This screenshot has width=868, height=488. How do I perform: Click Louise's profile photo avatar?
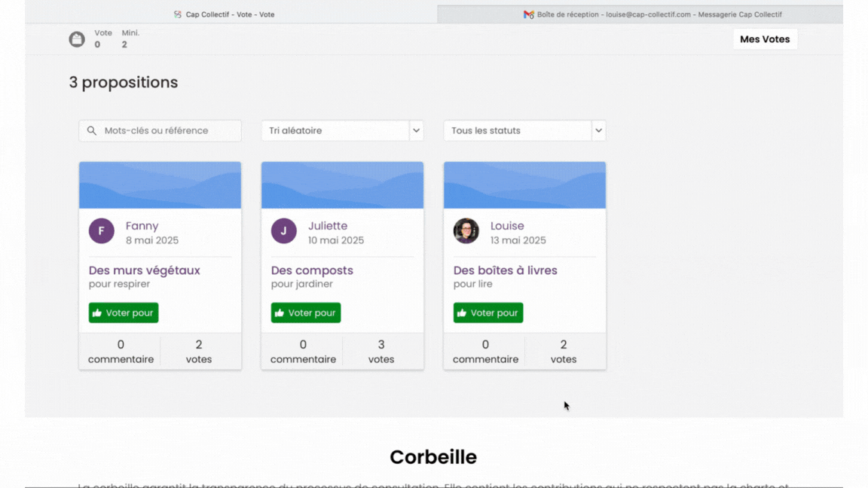[466, 230]
